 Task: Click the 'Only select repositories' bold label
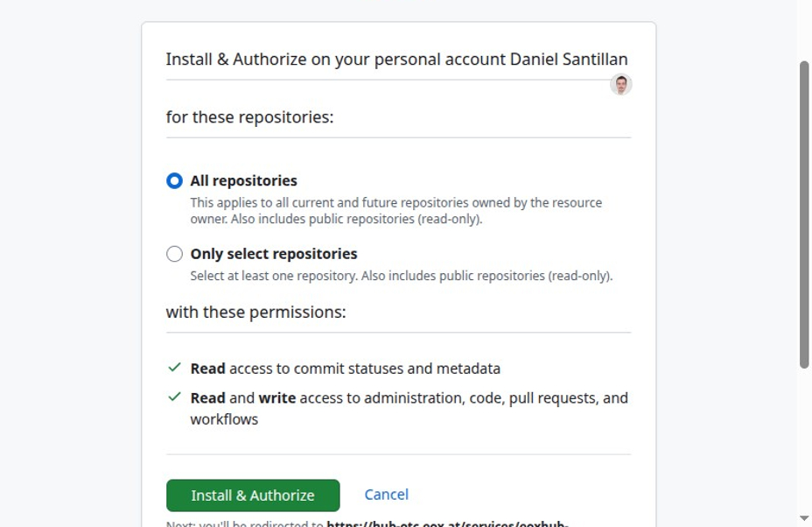(273, 254)
